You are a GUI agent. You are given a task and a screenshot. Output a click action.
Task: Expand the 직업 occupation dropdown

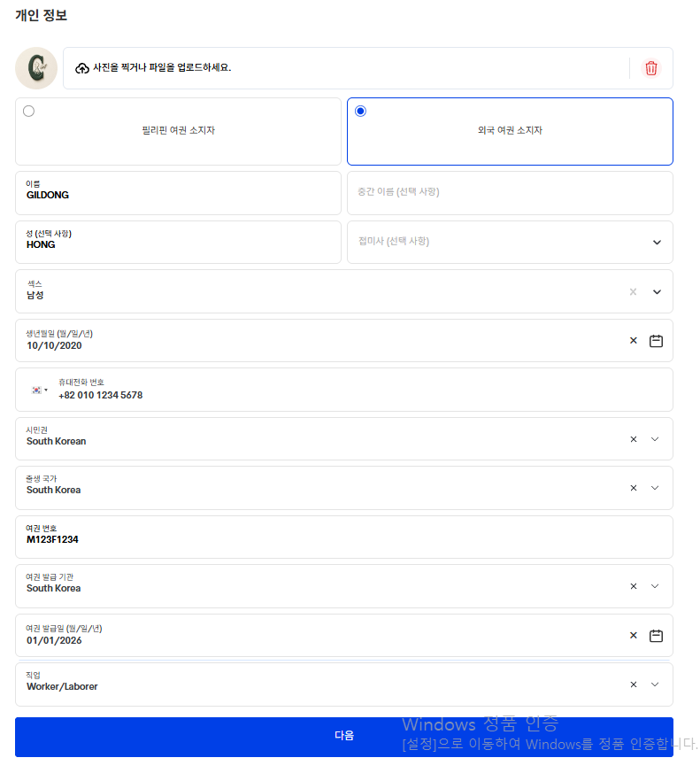[x=655, y=684]
